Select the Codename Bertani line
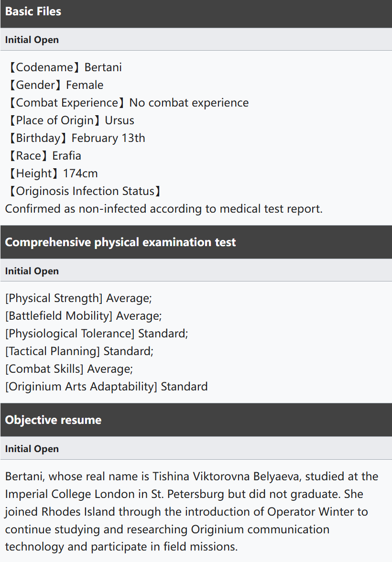Screen dimensions: 392x562 (64, 67)
